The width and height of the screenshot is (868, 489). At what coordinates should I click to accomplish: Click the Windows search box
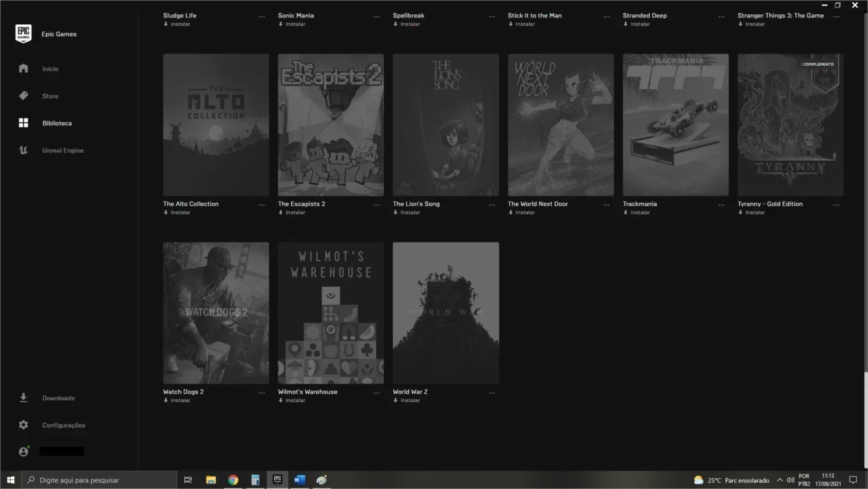click(x=99, y=480)
